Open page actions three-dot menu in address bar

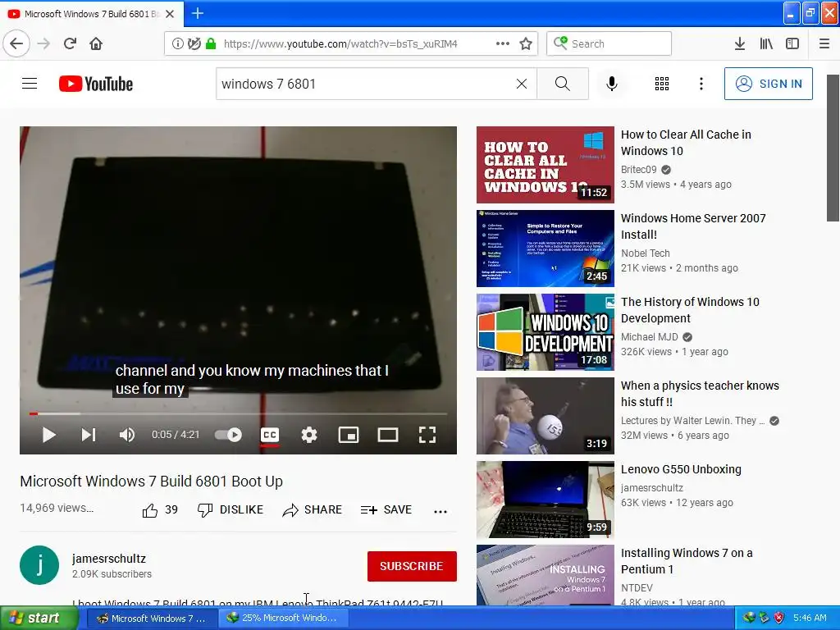coord(503,43)
